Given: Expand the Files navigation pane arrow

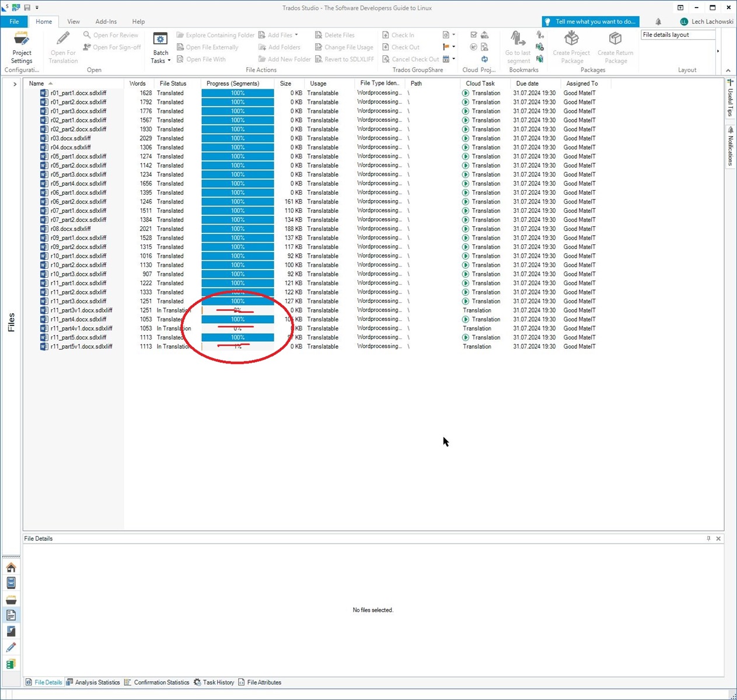Looking at the screenshot, I should point(14,83).
